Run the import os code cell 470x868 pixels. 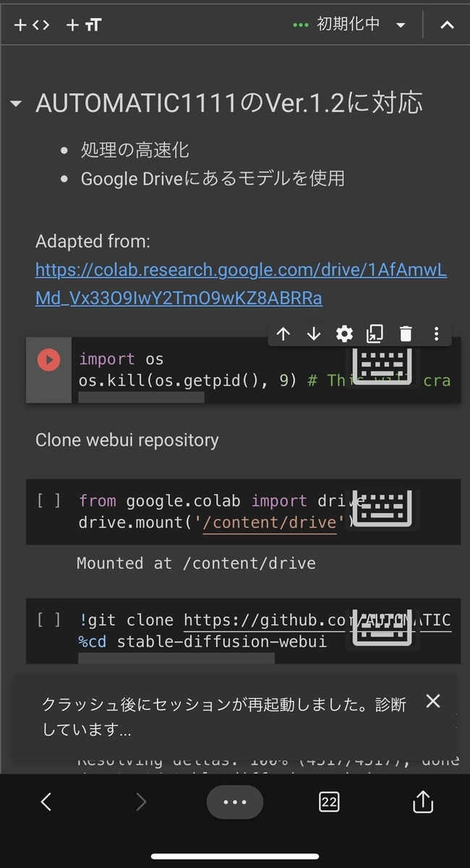[x=48, y=359]
